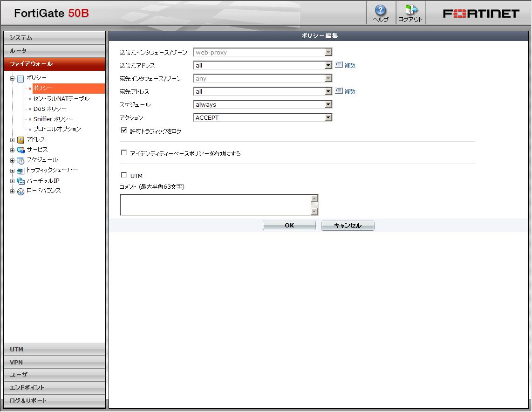Click the ヘルプ question mark icon
The width and height of the screenshot is (532, 412).
(381, 9)
